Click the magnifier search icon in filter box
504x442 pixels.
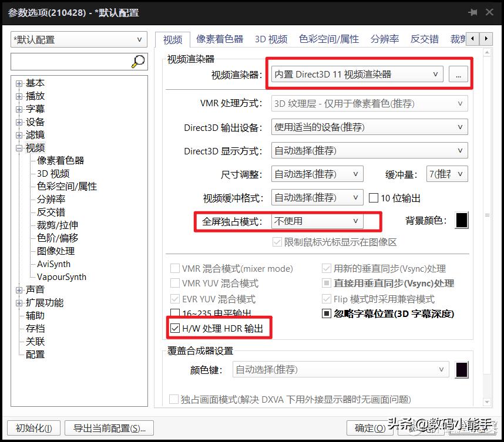pyautogui.click(x=137, y=60)
